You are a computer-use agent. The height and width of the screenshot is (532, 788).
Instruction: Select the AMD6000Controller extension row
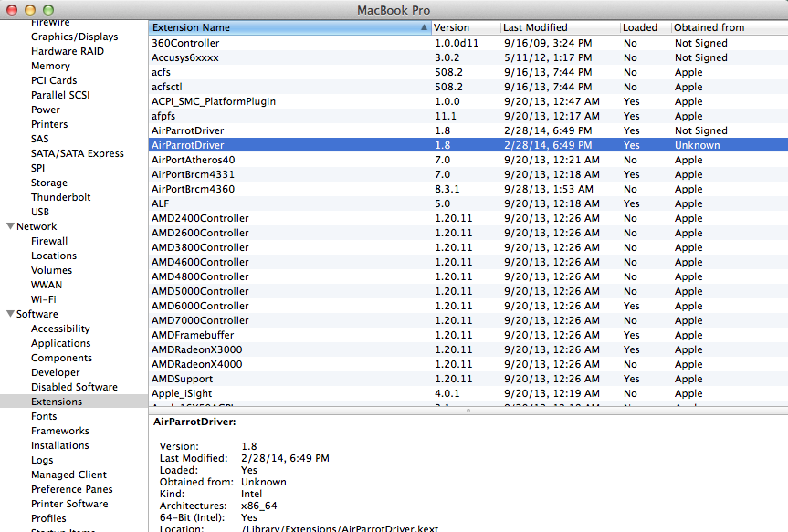point(468,306)
